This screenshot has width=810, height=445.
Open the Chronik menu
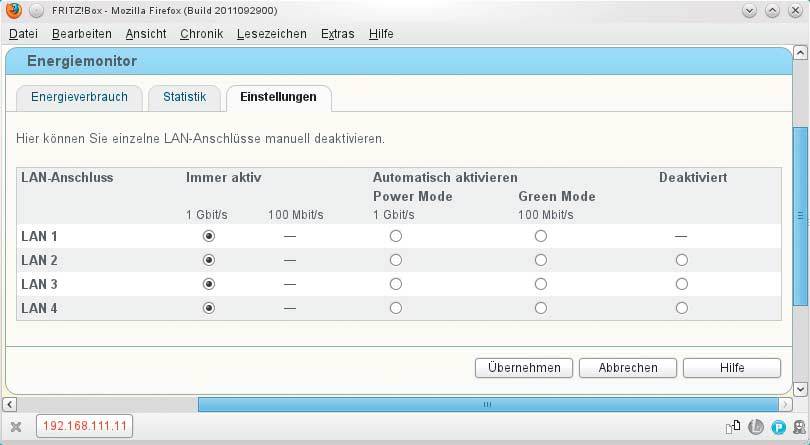pos(201,34)
